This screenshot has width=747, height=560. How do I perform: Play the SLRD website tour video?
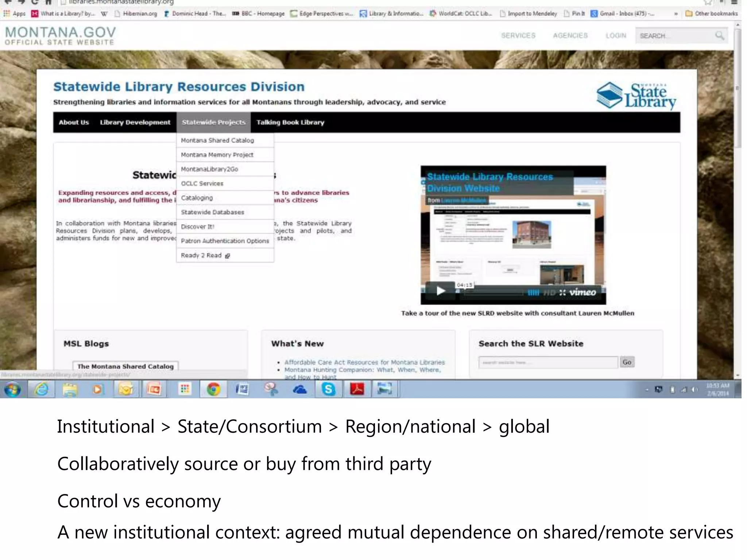(x=441, y=291)
